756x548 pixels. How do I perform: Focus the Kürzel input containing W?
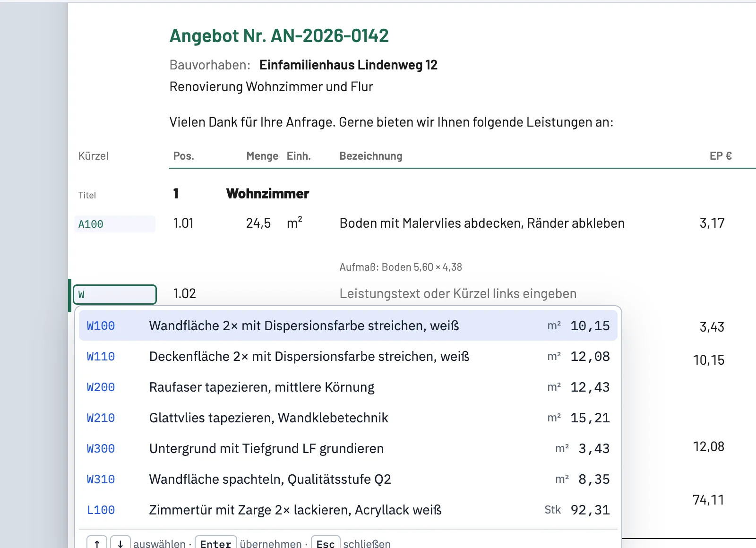click(115, 294)
